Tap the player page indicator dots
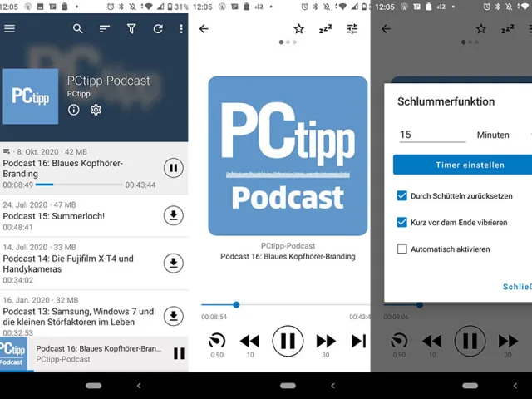Image resolution: width=532 pixels, height=399 pixels. pos(288,42)
